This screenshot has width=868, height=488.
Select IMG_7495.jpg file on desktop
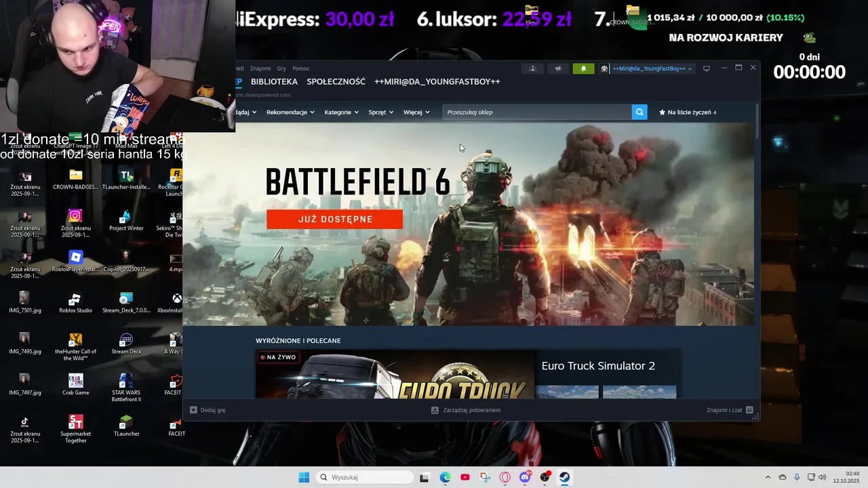tap(25, 343)
